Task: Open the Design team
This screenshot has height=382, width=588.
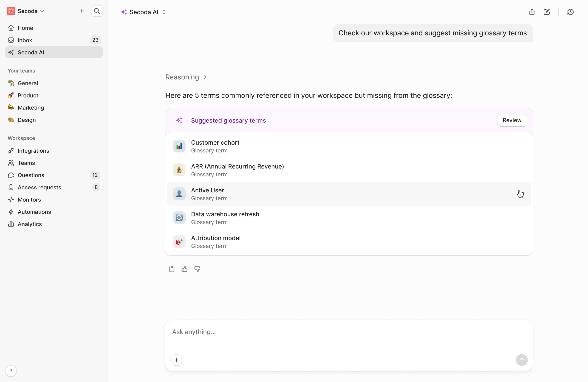Action: coord(54,120)
